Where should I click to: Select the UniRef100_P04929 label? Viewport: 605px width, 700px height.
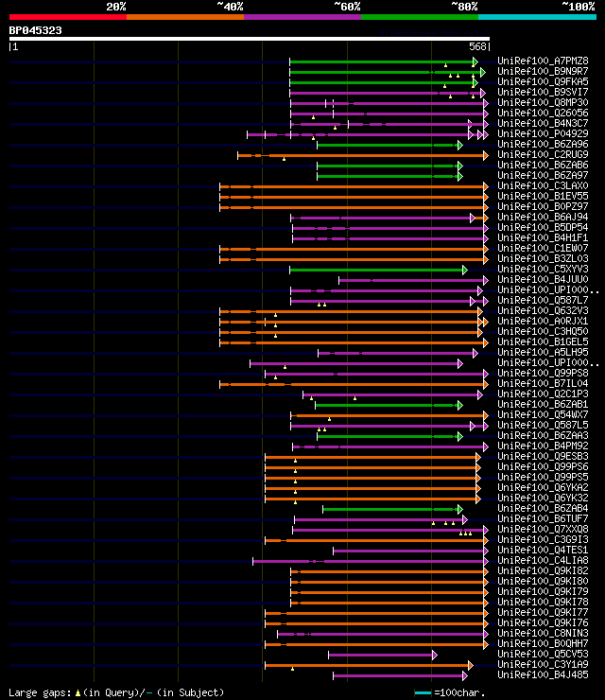pos(543,133)
